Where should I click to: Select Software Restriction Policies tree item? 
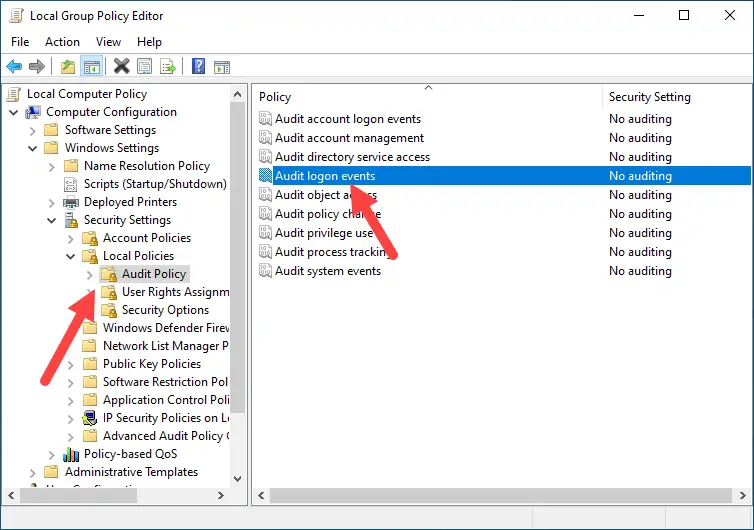click(x=165, y=382)
